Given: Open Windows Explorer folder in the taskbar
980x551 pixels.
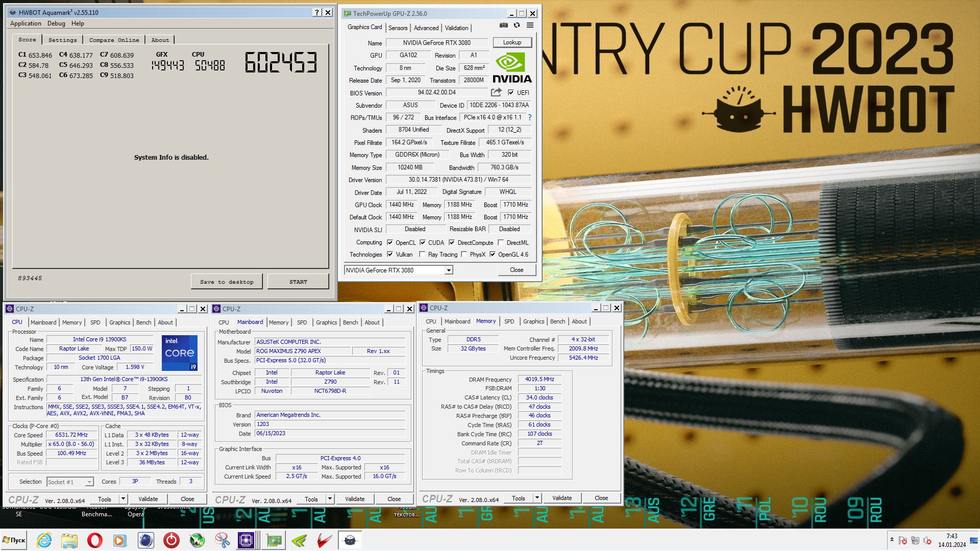Looking at the screenshot, I should (x=69, y=540).
